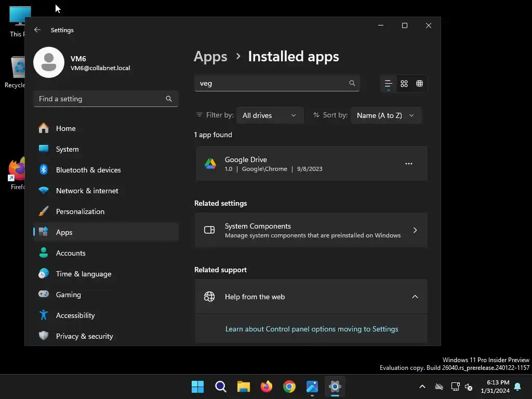Click the '1 app found' text
The width and height of the screenshot is (532, 399).
click(x=213, y=135)
